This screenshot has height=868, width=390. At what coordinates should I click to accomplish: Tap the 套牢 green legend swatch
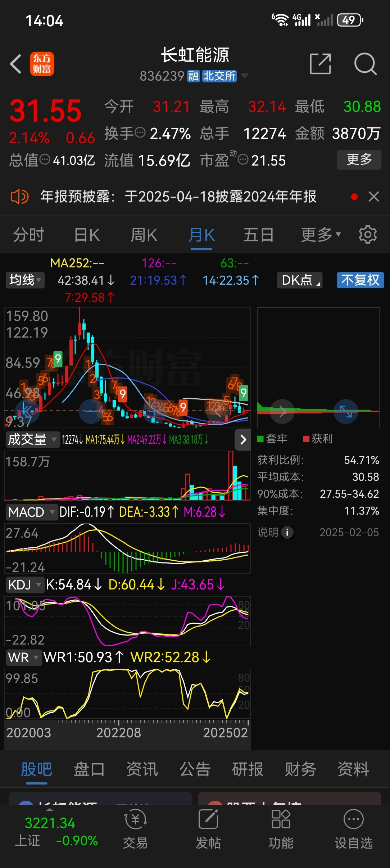[x=260, y=439]
